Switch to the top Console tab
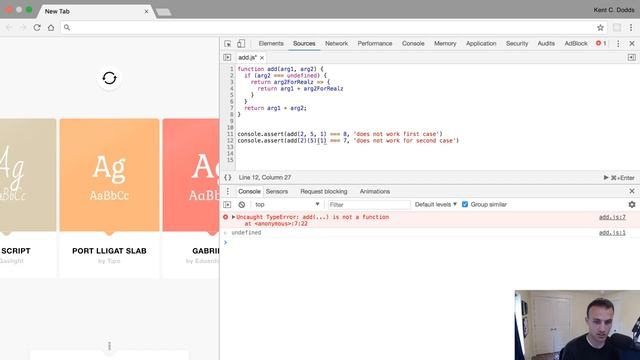Viewport: 640px width, 360px height. pos(413,44)
